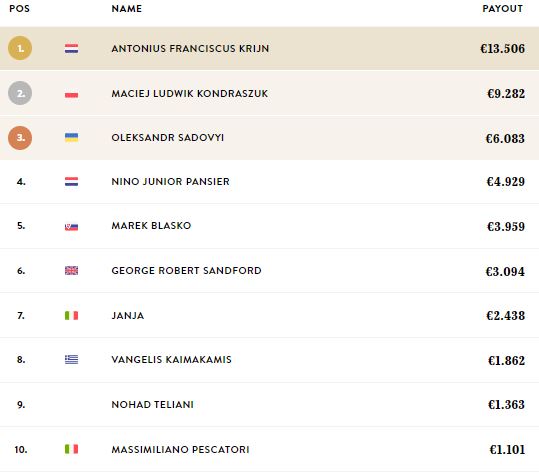
Task: Click the Slovak flag next to Marek Blasko
Action: click(x=72, y=227)
